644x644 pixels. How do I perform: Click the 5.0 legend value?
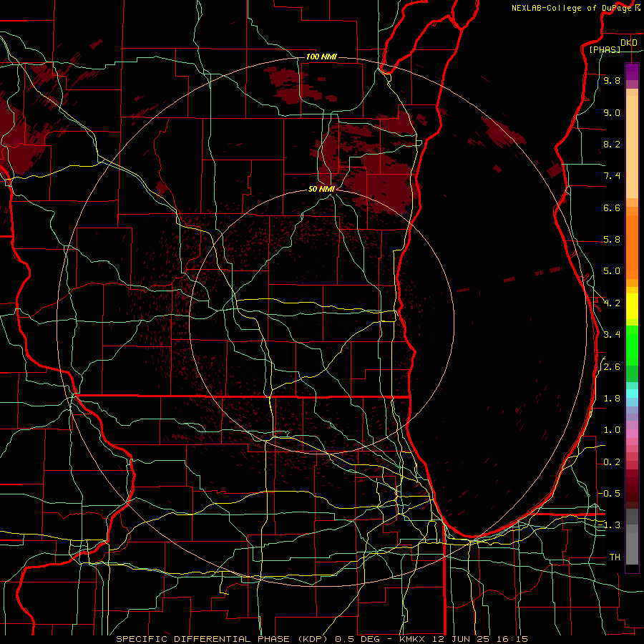point(612,271)
